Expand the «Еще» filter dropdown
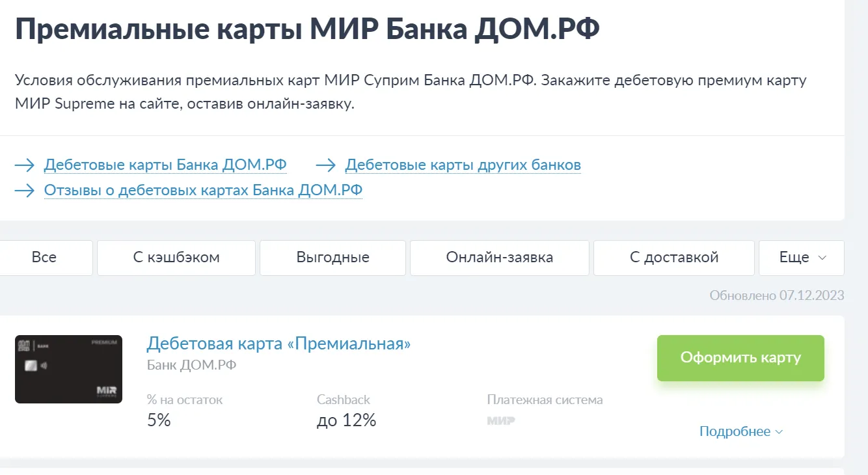The image size is (868, 475). coord(801,257)
